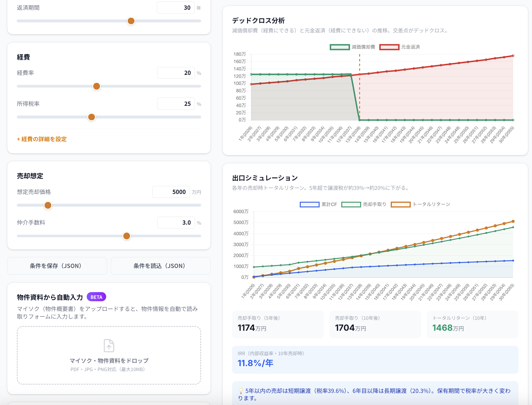532x405 pixels.
Task: Hide the 売却手取り legend series
Action: pos(364,204)
